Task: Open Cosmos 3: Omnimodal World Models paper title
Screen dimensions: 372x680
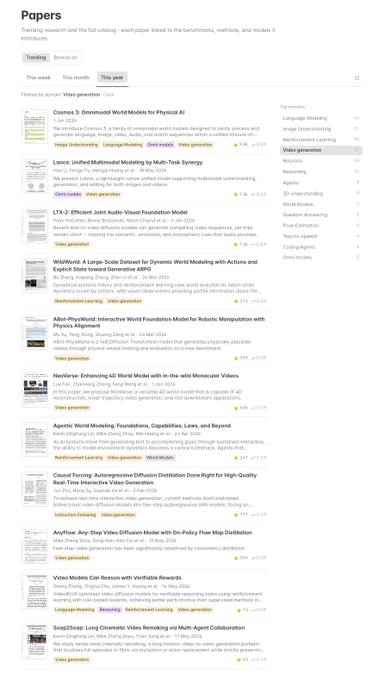Action: pos(119,112)
